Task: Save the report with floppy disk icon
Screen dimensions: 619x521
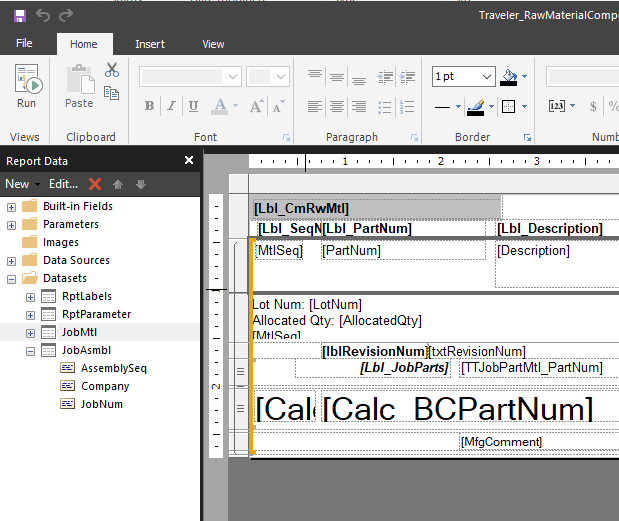Action: click(20, 15)
